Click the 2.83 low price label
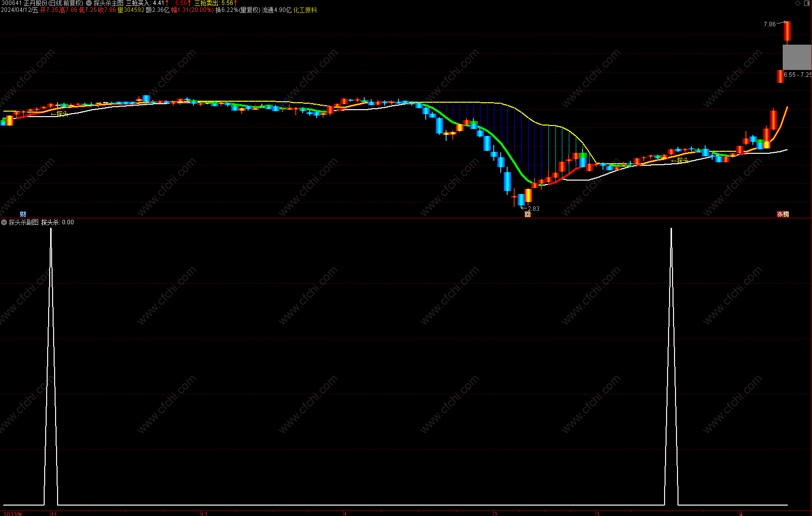This screenshot has width=812, height=516. tap(534, 209)
